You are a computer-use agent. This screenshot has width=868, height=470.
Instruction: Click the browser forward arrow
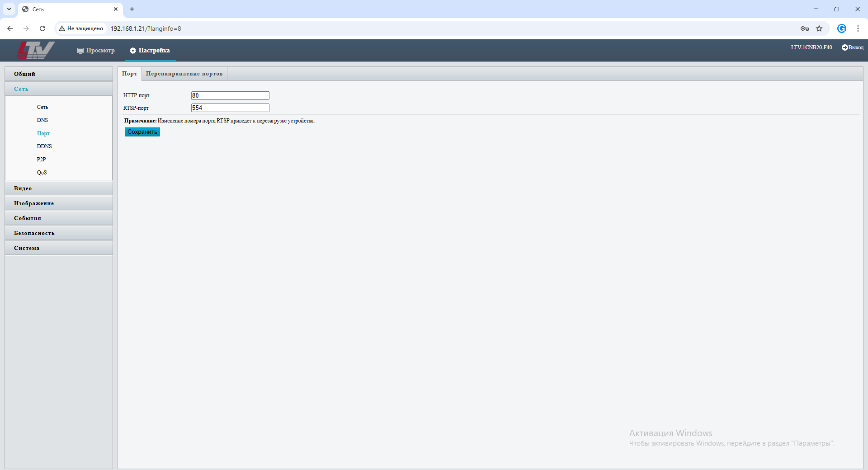coord(26,28)
